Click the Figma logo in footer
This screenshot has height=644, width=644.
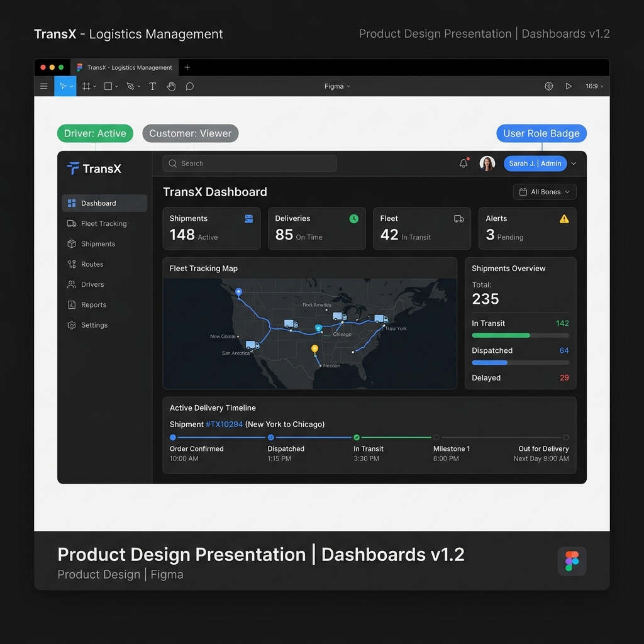click(x=572, y=561)
